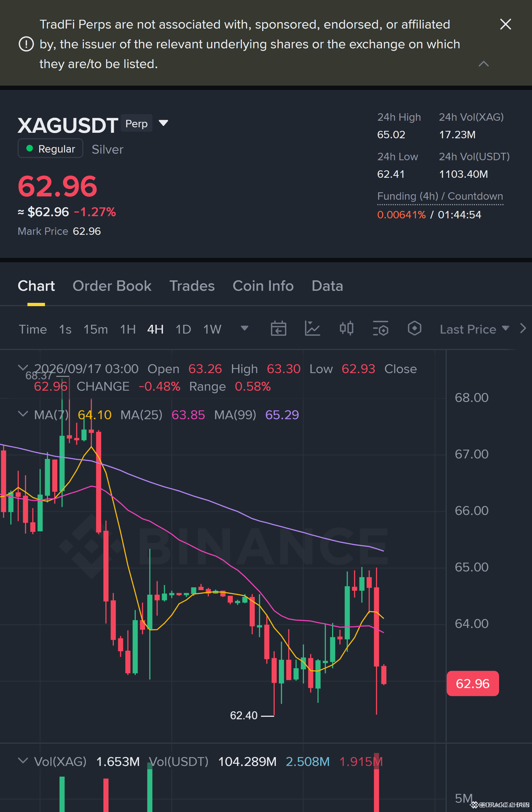The height and width of the screenshot is (812, 532).
Task: Switch to the Order Book tab
Action: coord(112,286)
